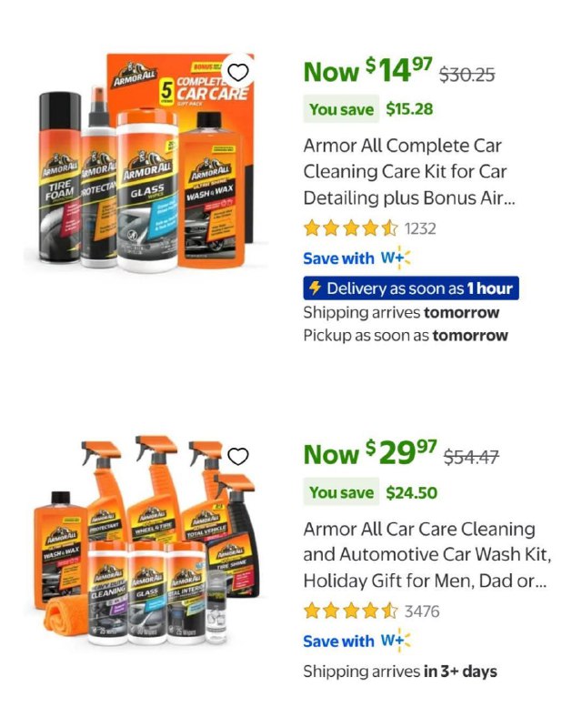582x728 pixels.
Task: Click Delivery as soon as 1 hour badge
Action: 411,288
